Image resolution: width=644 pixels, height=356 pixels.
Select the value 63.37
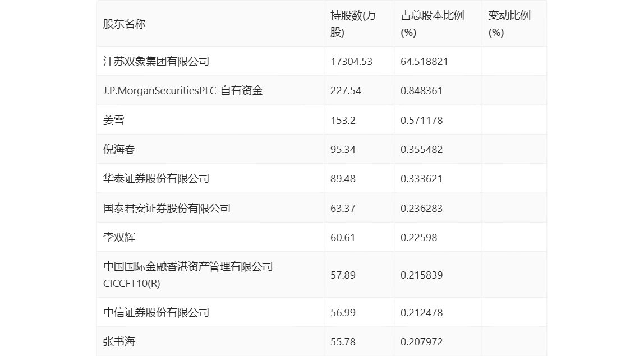click(343, 208)
